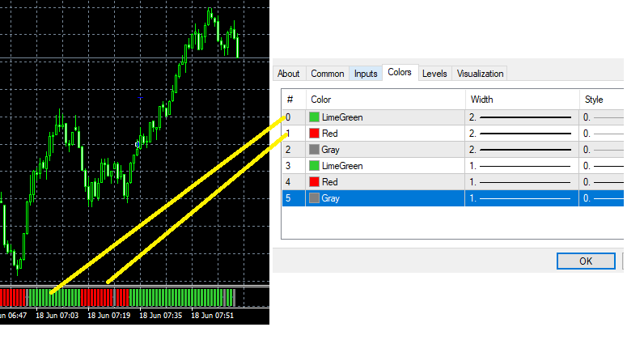This screenshot has width=644, height=344.
Task: Click Red color swatch in row 1
Action: click(x=314, y=134)
